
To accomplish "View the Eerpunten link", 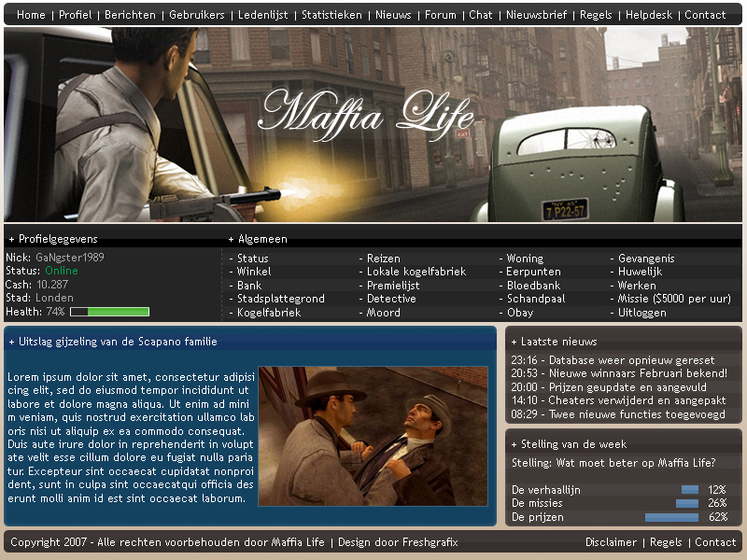I will [x=533, y=272].
